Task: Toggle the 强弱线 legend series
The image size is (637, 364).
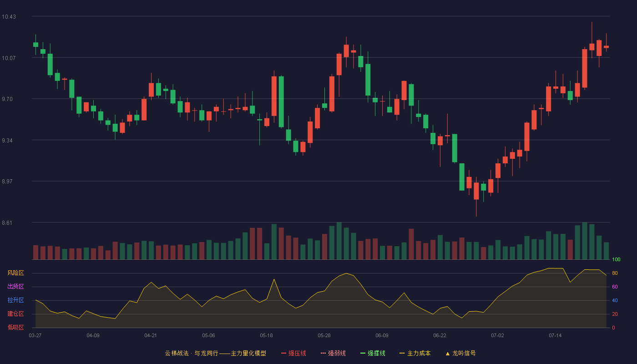Action: (x=333, y=353)
